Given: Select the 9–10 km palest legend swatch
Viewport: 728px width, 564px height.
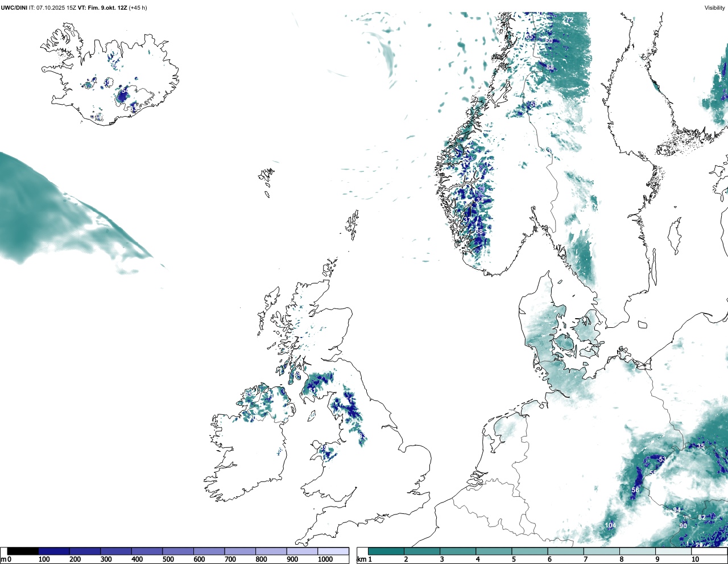Looking at the screenshot, I should pyautogui.click(x=674, y=551).
